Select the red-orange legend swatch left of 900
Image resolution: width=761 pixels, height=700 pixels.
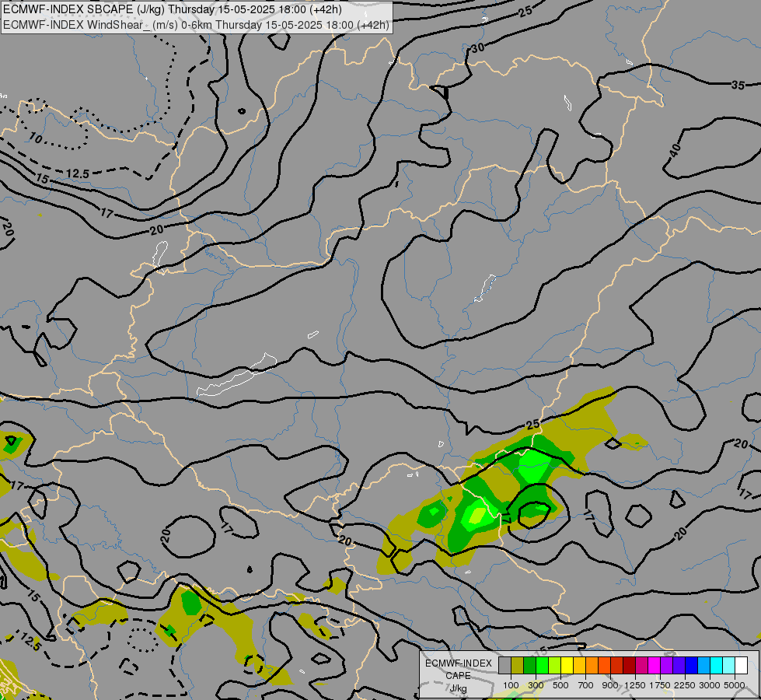(604, 666)
